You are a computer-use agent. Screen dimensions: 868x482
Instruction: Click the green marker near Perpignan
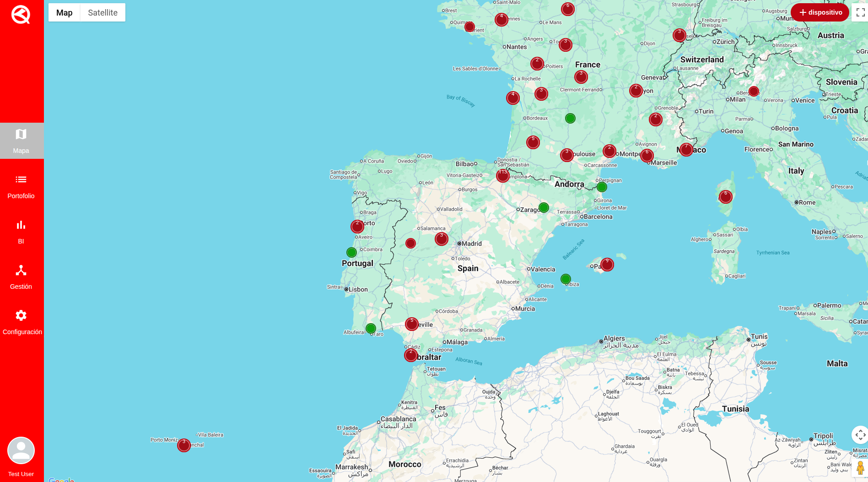[602, 187]
